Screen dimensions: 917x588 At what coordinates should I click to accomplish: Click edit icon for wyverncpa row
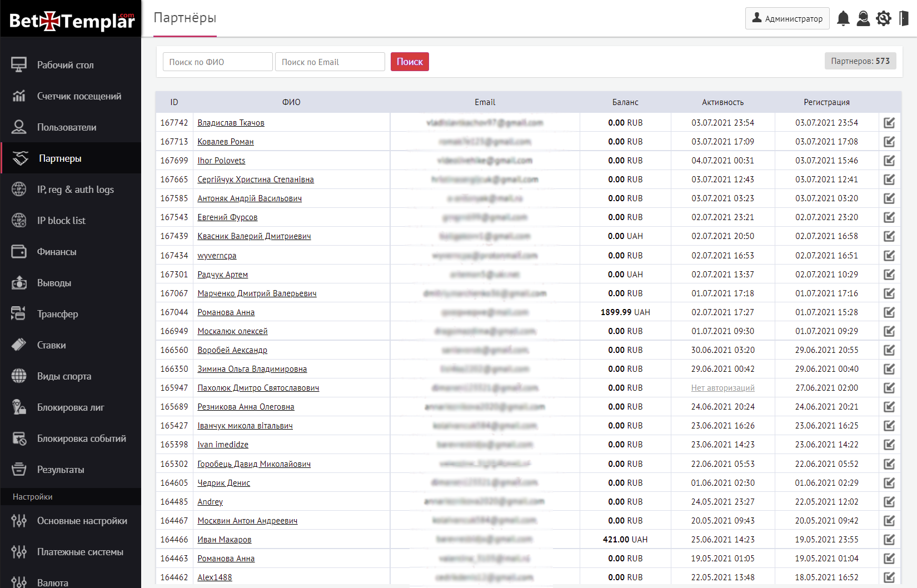(x=889, y=256)
